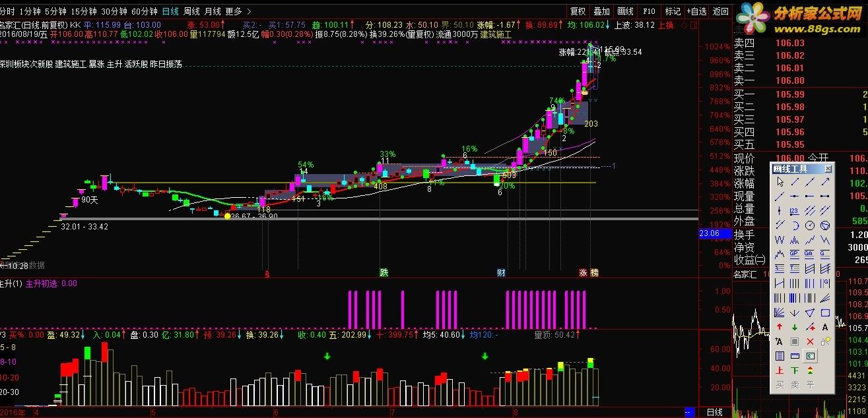Image resolution: width=868 pixels, height=418 pixels.
Task: Switch to the 15分钟 period
Action: tap(83, 11)
